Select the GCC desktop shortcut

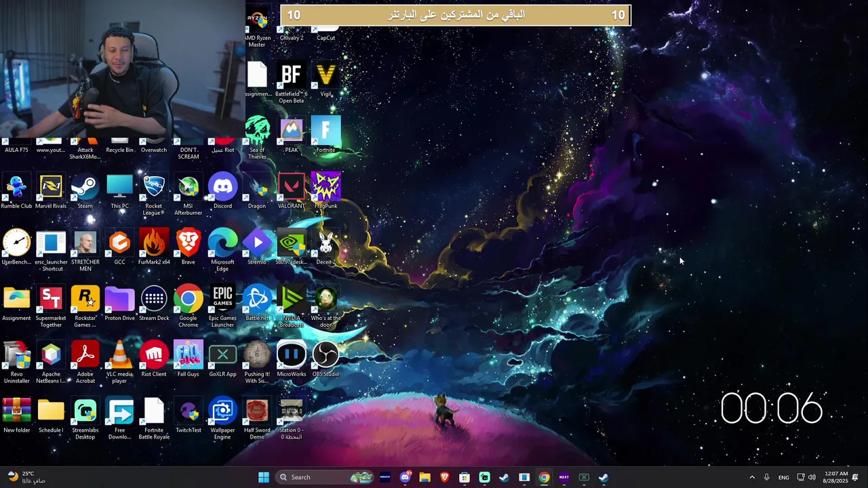pyautogui.click(x=119, y=247)
